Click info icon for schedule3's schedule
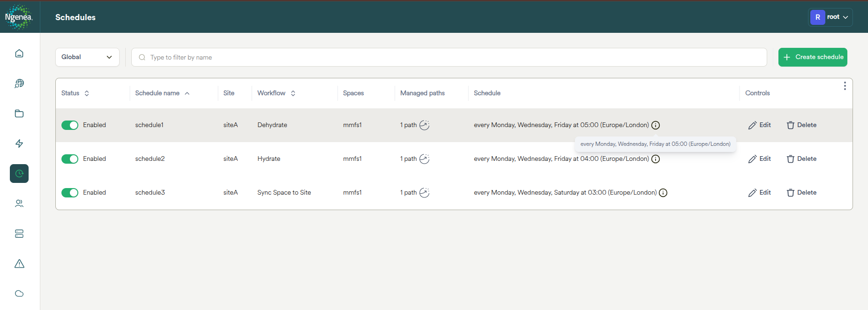Image resolution: width=868 pixels, height=310 pixels. click(x=663, y=193)
